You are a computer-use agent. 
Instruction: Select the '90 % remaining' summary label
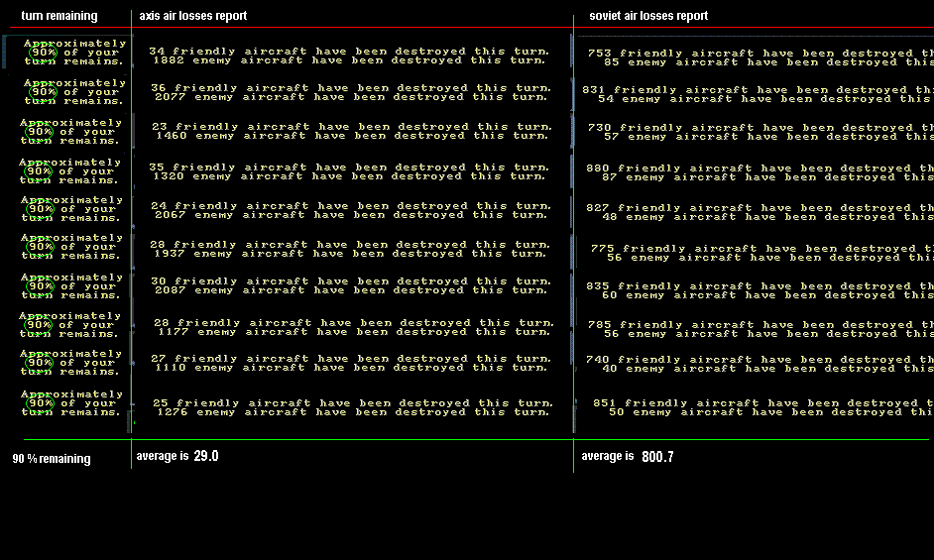(x=52, y=459)
